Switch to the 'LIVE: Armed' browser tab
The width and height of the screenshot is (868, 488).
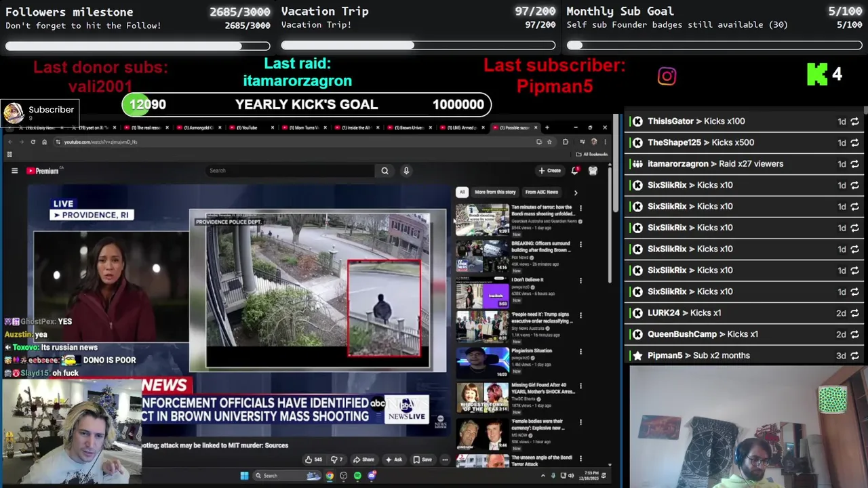[x=461, y=127]
